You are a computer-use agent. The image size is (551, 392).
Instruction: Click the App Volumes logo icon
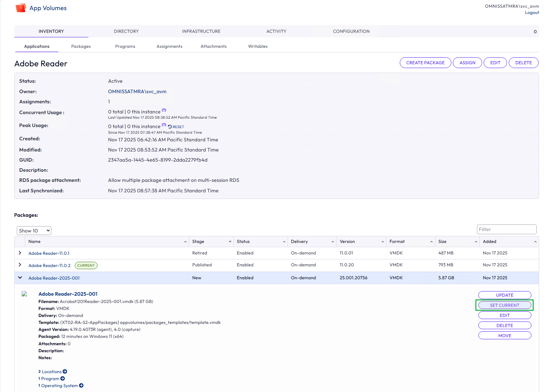21,8
